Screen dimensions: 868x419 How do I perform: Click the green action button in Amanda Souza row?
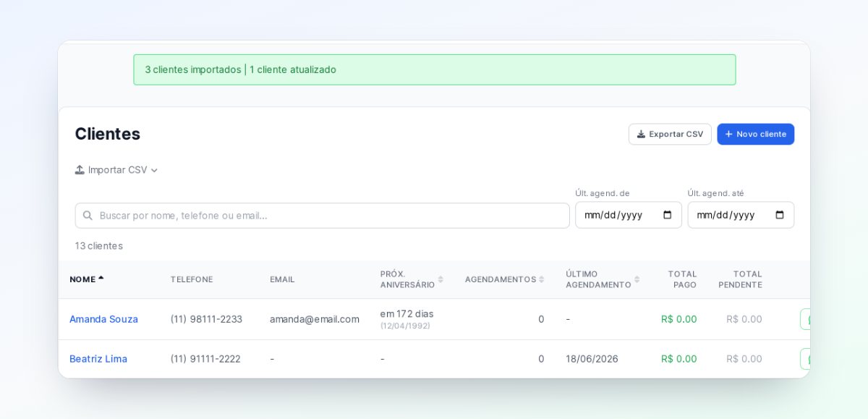pyautogui.click(x=805, y=319)
